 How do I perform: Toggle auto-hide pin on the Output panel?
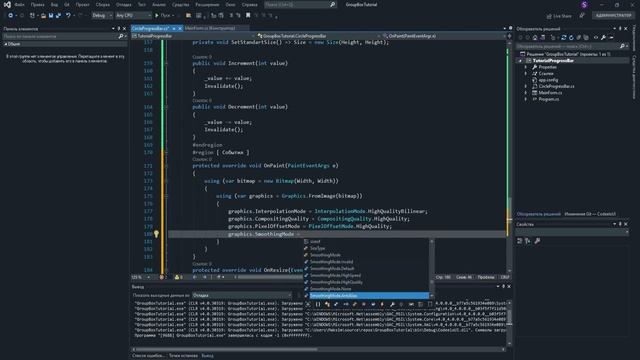(x=503, y=287)
